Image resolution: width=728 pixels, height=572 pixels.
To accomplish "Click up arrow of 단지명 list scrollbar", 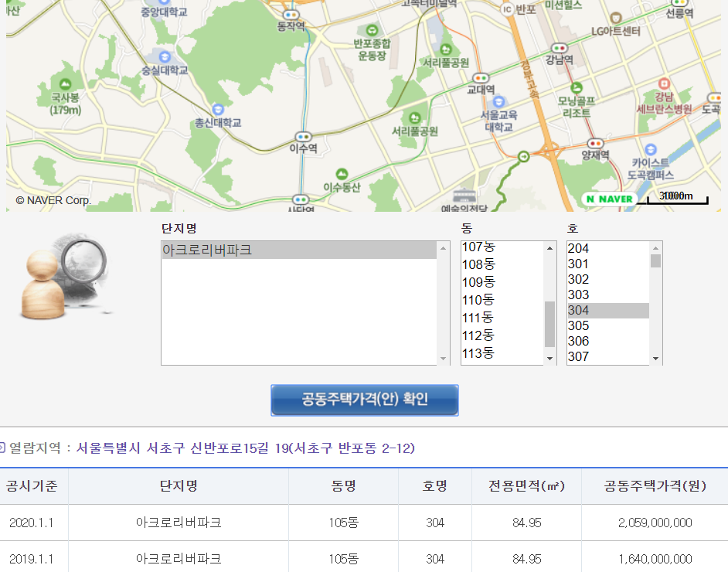I will [x=444, y=248].
